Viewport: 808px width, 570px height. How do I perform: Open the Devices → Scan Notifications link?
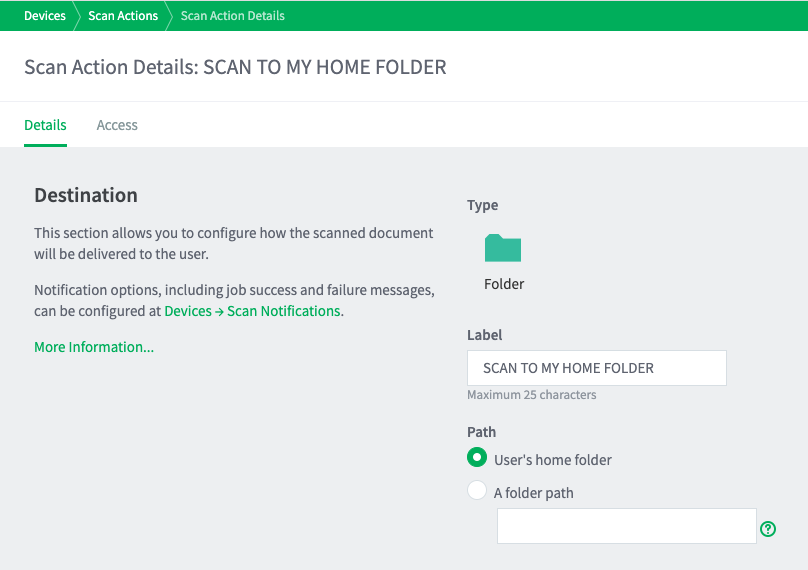click(252, 311)
